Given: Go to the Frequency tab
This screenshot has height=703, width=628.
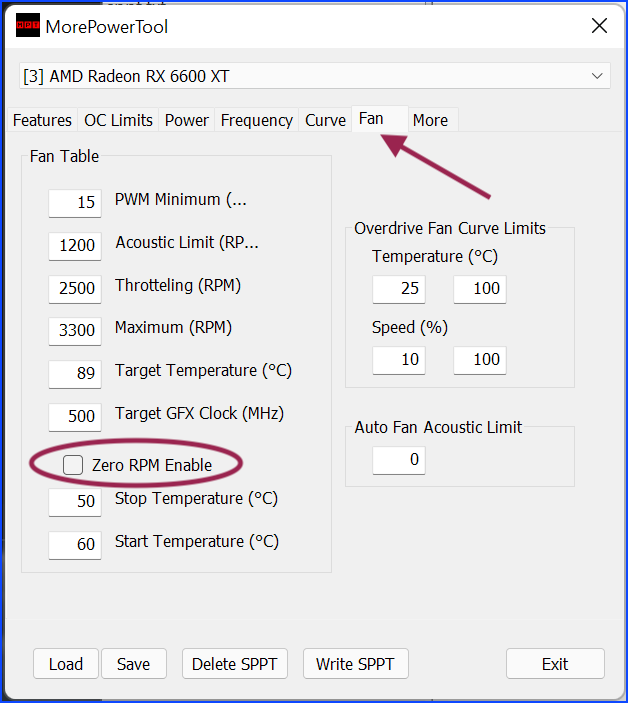Looking at the screenshot, I should (x=256, y=120).
